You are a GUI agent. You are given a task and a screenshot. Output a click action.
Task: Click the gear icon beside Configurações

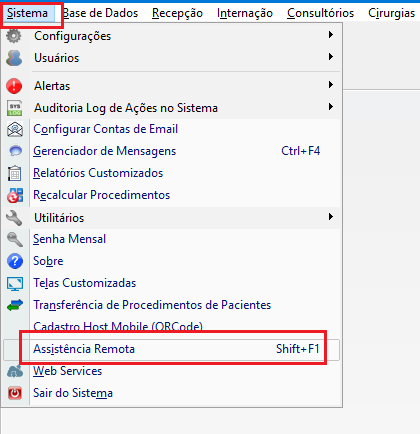click(x=14, y=36)
